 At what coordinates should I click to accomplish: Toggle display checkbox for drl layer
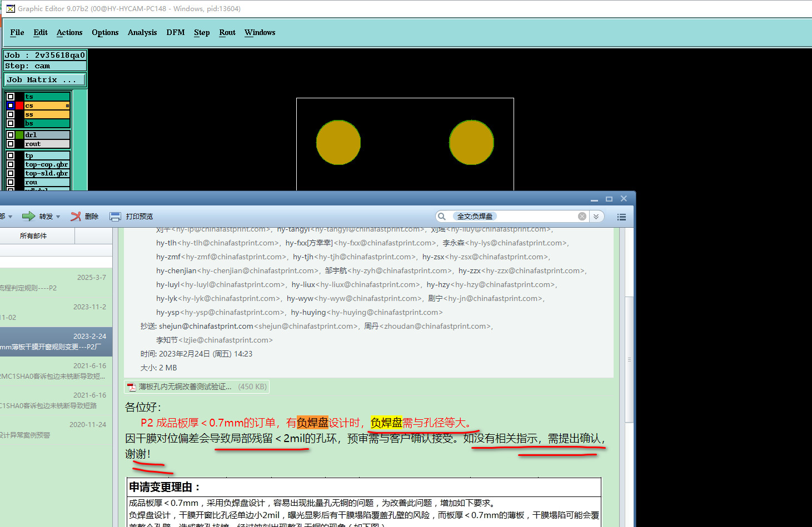[11, 135]
